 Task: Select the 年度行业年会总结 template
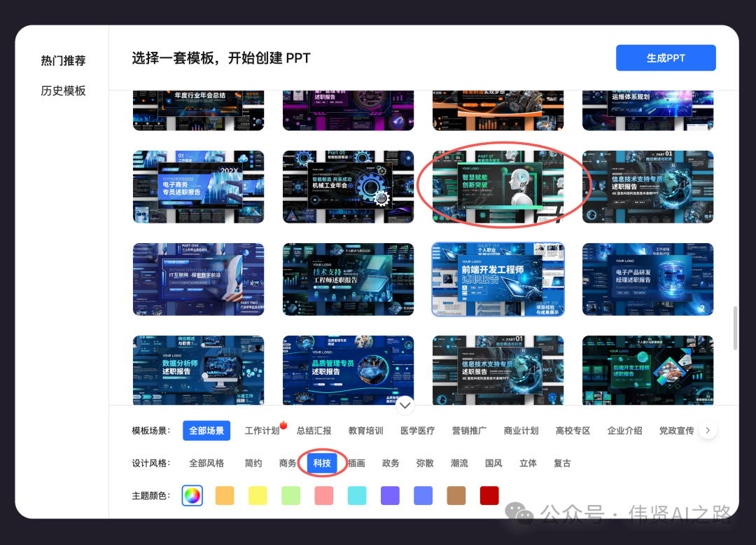(x=199, y=111)
